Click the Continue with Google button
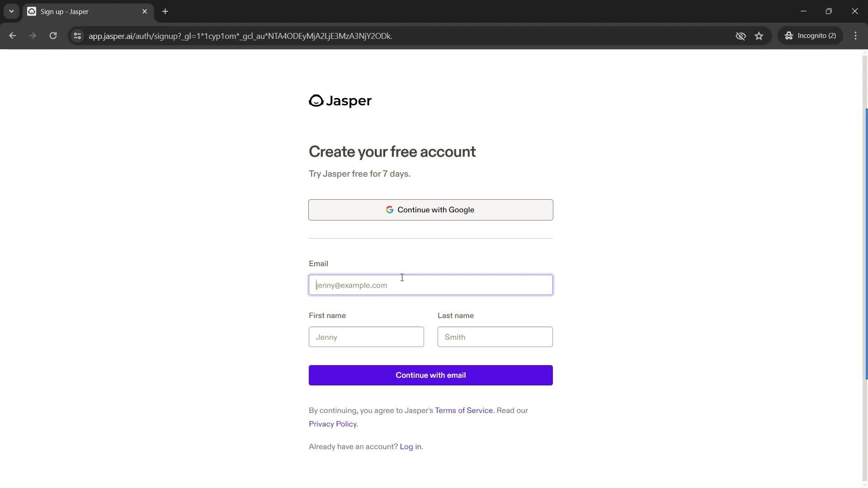Image resolution: width=868 pixels, height=488 pixels. pyautogui.click(x=430, y=210)
